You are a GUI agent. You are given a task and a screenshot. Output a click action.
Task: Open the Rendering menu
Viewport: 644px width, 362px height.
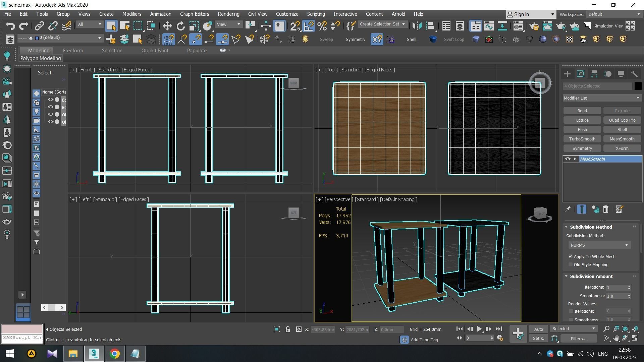pos(228,14)
